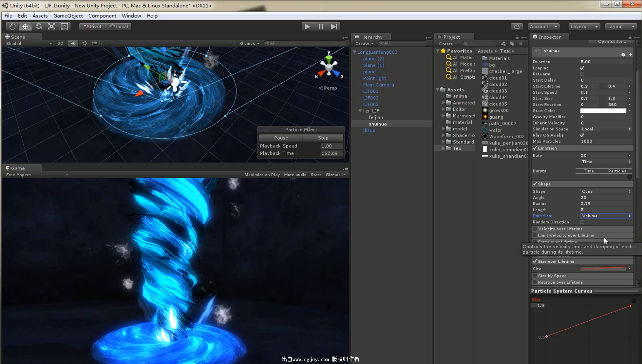Click the favorite star icon in Project toolbar
642x364 pixels.
pos(521,43)
